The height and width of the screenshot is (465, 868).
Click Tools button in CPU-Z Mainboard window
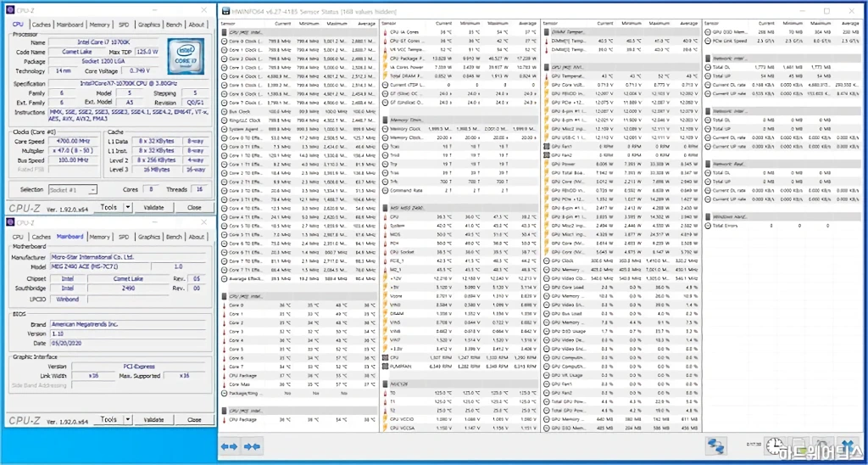point(108,419)
